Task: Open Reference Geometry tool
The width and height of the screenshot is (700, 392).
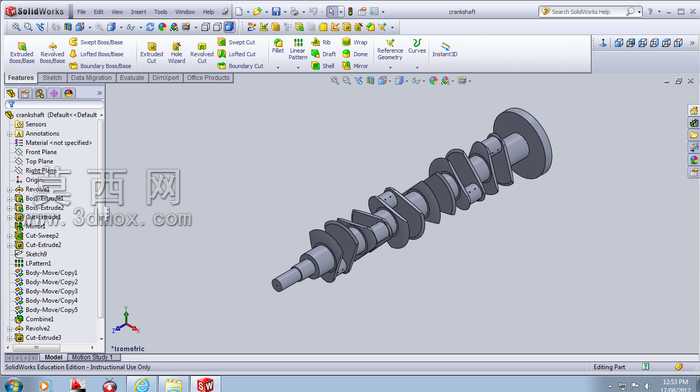Action: (x=390, y=49)
